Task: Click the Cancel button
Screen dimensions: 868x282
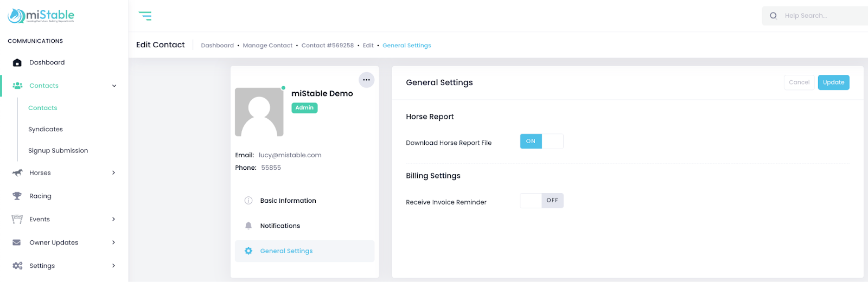Action: click(x=799, y=82)
